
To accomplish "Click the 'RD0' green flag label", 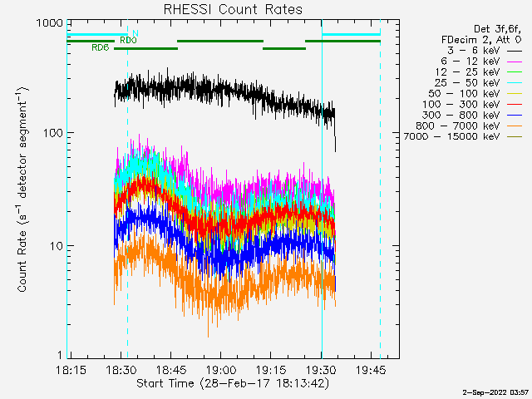I will (x=128, y=41).
